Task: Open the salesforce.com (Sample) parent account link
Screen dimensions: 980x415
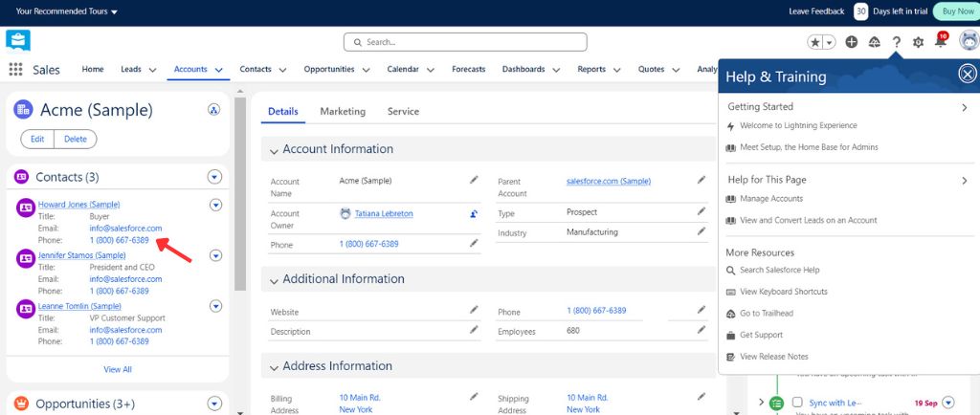Action: 609,181
